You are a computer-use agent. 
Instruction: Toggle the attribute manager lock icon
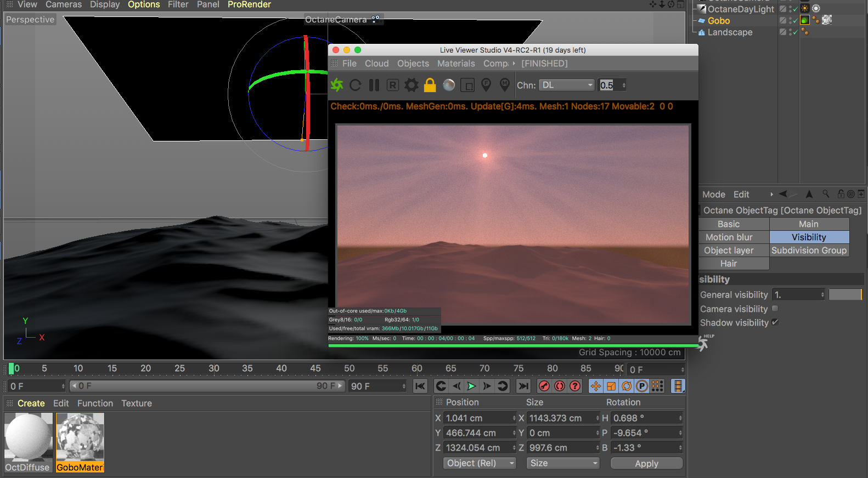click(841, 194)
